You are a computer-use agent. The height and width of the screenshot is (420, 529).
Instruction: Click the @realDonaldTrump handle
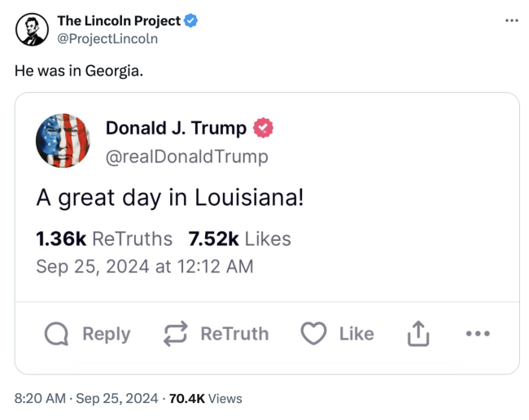coord(186,155)
